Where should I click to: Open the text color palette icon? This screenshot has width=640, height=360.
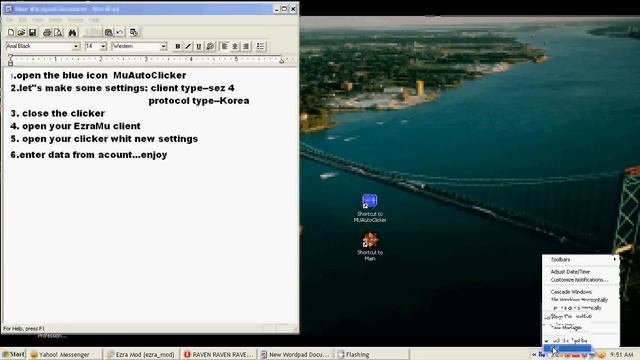click(210, 47)
